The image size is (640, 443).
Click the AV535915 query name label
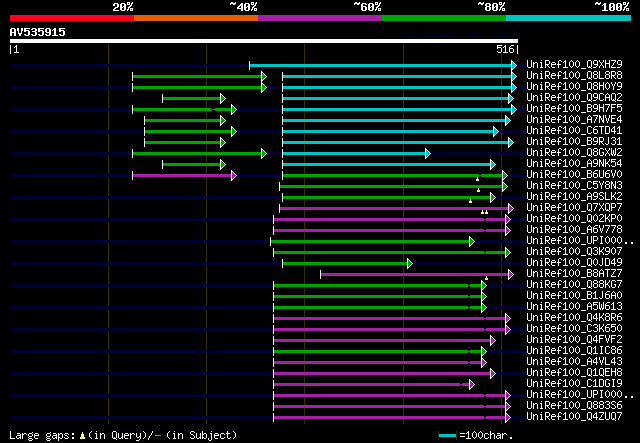38,32
